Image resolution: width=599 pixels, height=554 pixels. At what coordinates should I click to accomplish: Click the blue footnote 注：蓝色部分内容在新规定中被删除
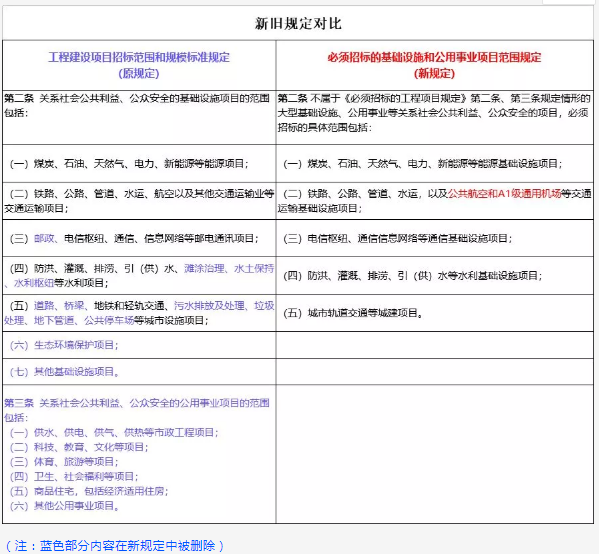pos(115,546)
